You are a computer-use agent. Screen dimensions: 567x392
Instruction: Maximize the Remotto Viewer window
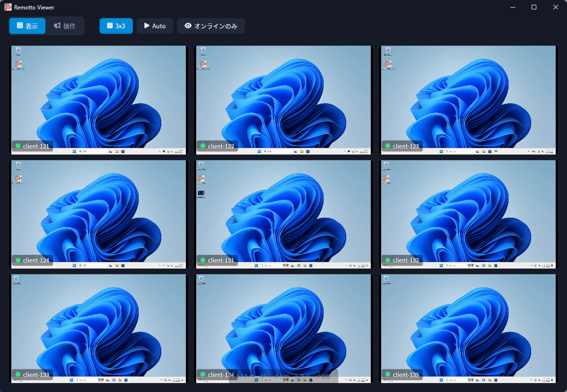tap(534, 7)
